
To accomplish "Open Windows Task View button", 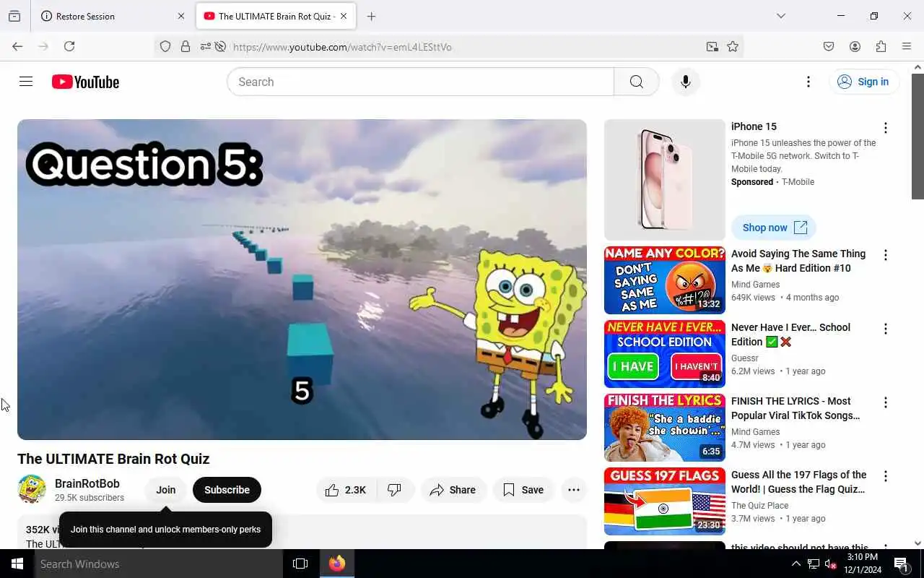I will click(300, 564).
